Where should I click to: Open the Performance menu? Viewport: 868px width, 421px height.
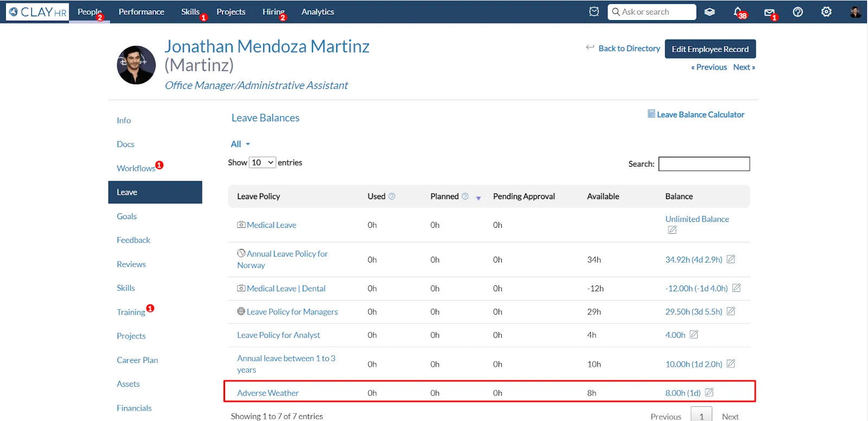pos(142,12)
